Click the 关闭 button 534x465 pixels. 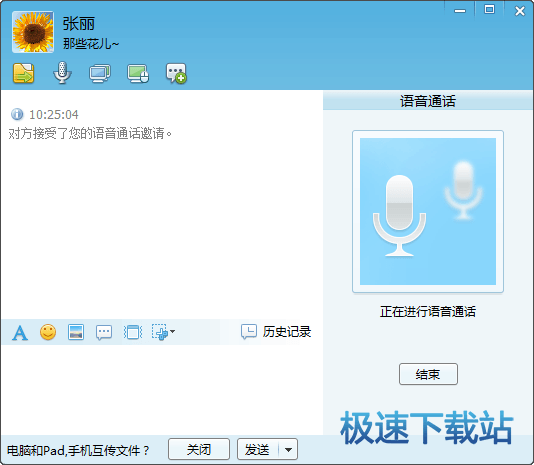point(199,449)
